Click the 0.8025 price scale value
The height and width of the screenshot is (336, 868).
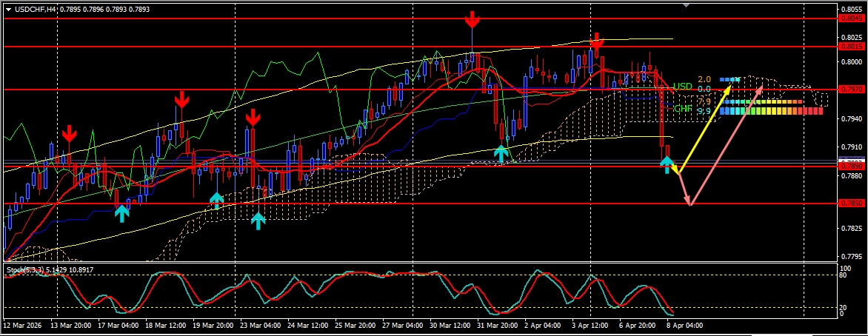click(851, 38)
